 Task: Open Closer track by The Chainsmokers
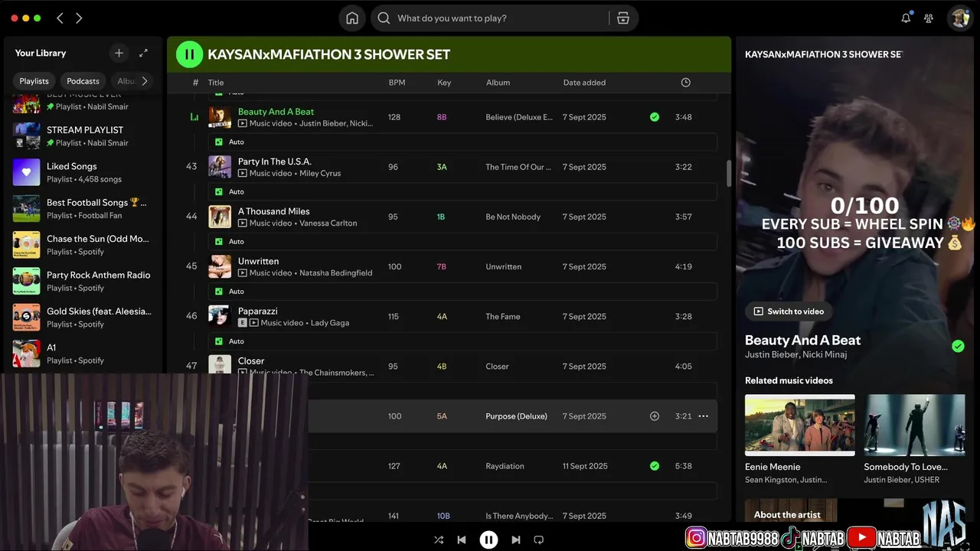251,361
